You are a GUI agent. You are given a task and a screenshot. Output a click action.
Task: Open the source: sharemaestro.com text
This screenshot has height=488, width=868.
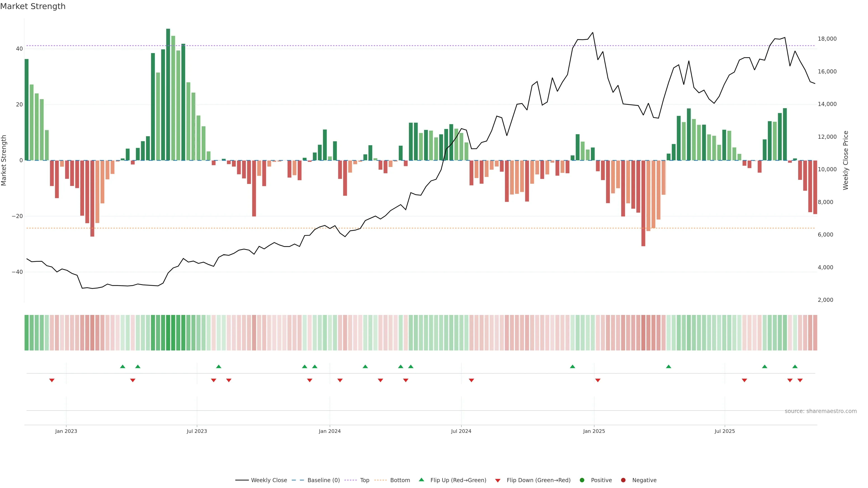tap(821, 411)
